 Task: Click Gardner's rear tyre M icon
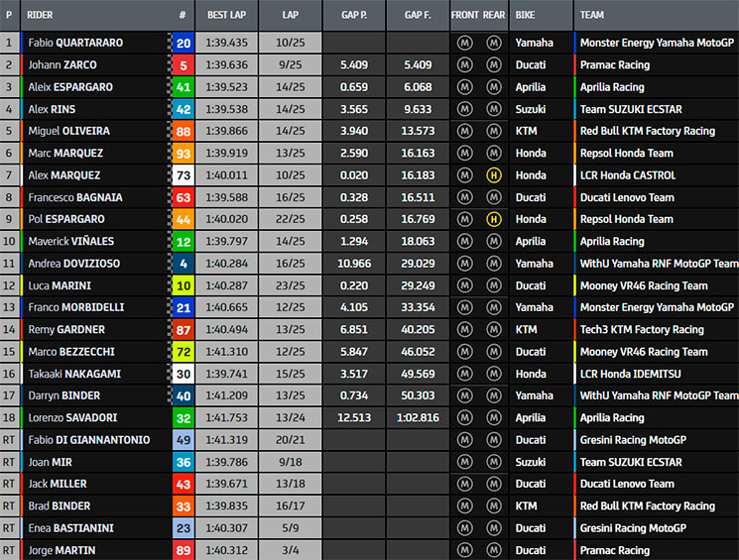coord(493,330)
